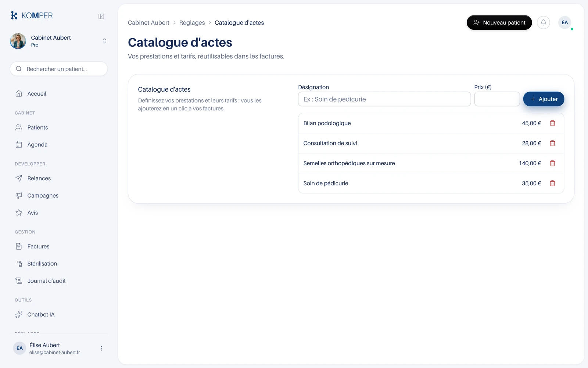The height and width of the screenshot is (368, 588).
Task: Delete the Consultation de suivi act
Action: pyautogui.click(x=552, y=143)
